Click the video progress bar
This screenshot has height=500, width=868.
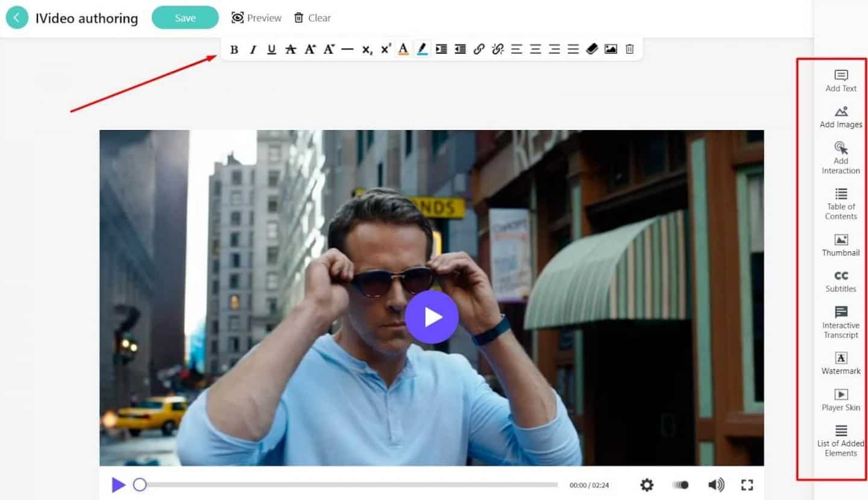pos(350,484)
